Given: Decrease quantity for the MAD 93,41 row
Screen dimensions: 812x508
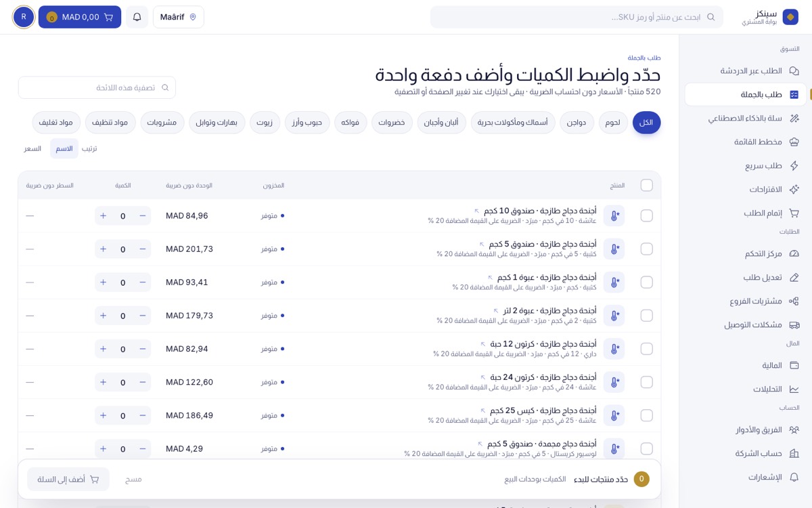Looking at the screenshot, I should [143, 282].
